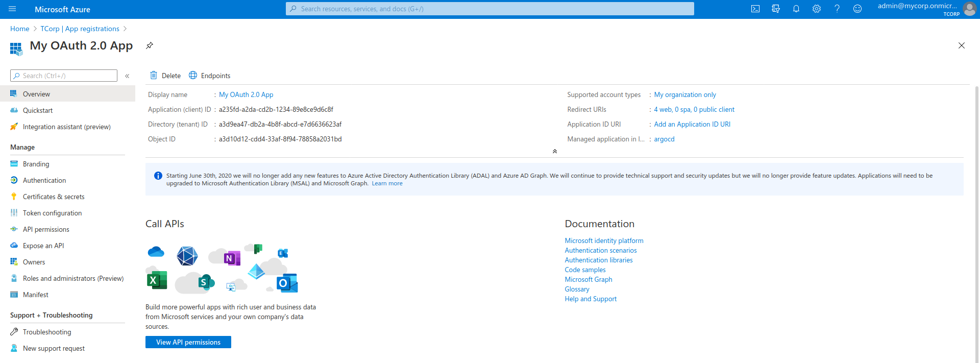Open Authentication scenarios documentation link

tap(601, 250)
